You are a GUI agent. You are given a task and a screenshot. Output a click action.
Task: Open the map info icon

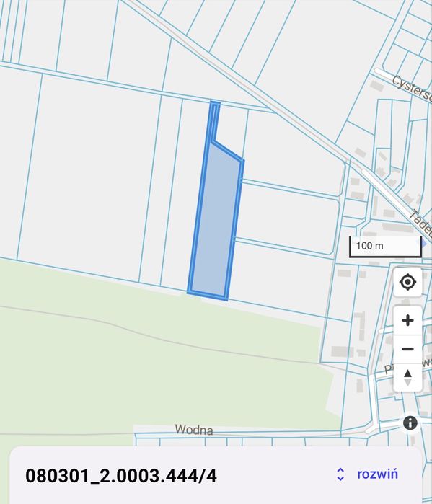pos(410,423)
